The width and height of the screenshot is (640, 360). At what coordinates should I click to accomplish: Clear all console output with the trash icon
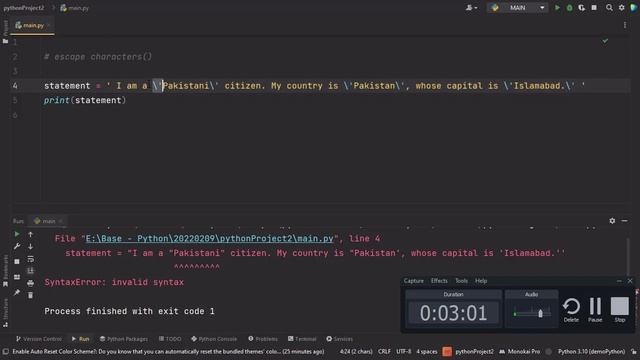tap(31, 295)
